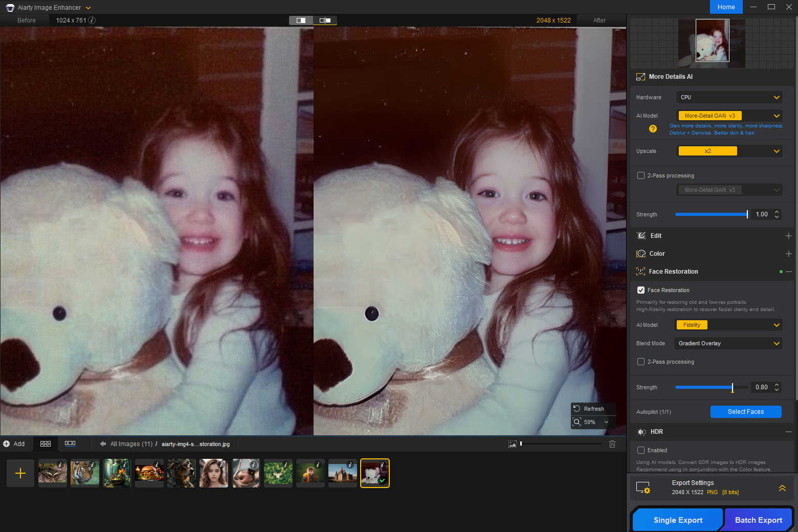Click the Add image plus icon
798x532 pixels.
tap(7, 444)
